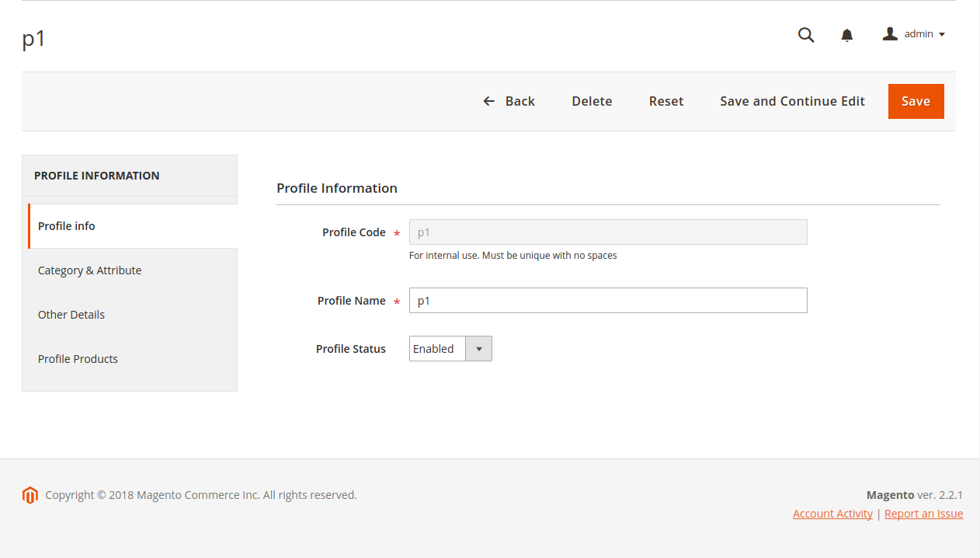
Task: Click the Magento logo in the footer
Action: click(x=30, y=495)
